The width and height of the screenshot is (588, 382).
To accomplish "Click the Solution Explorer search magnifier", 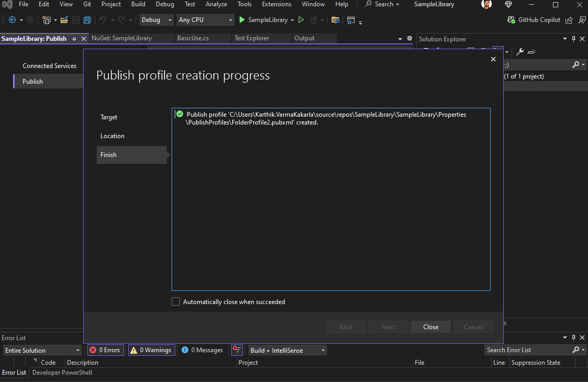I will tap(576, 64).
